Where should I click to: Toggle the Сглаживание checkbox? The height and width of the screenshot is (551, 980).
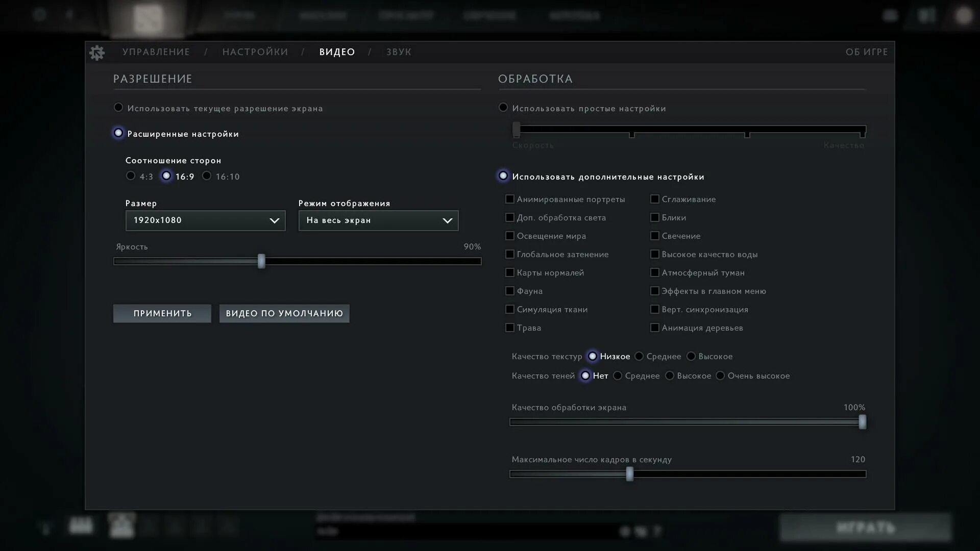pos(654,199)
